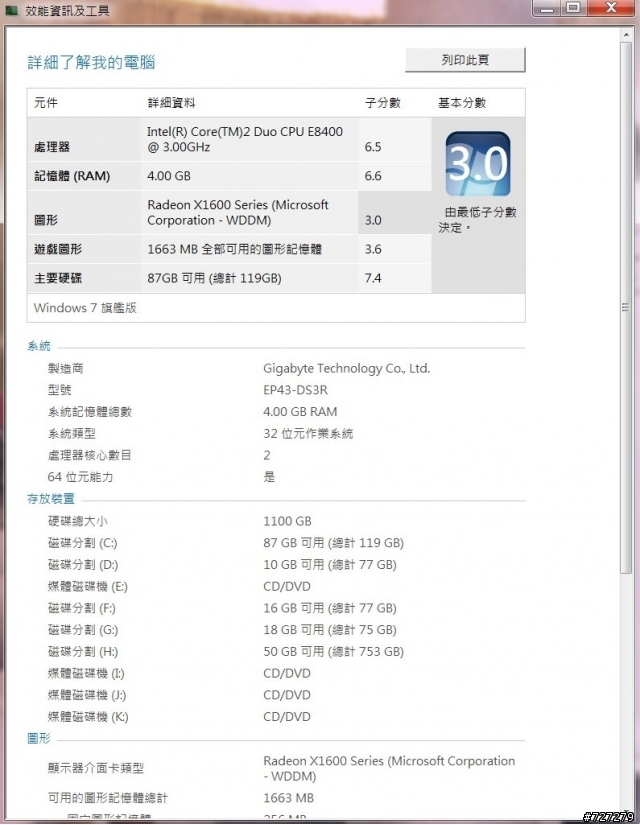Click the processor subscore 6.5
This screenshot has width=640, height=825.
coord(373,147)
